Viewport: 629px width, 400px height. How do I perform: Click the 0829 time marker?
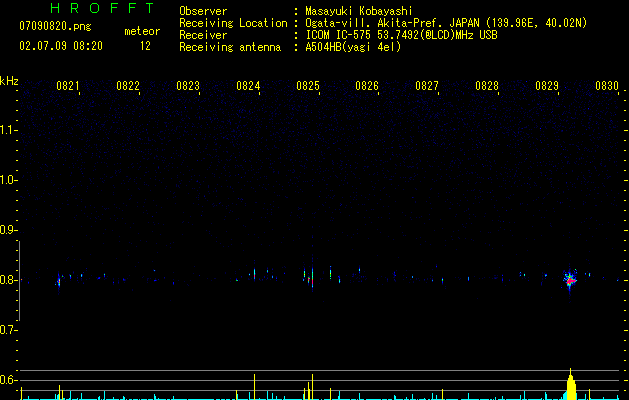(x=547, y=86)
